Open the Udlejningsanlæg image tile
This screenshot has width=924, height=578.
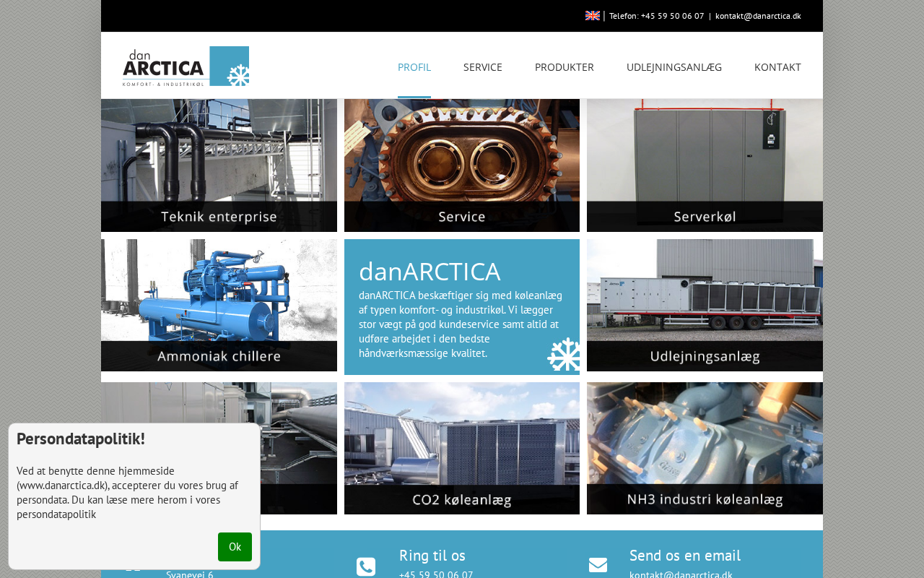pos(705,306)
